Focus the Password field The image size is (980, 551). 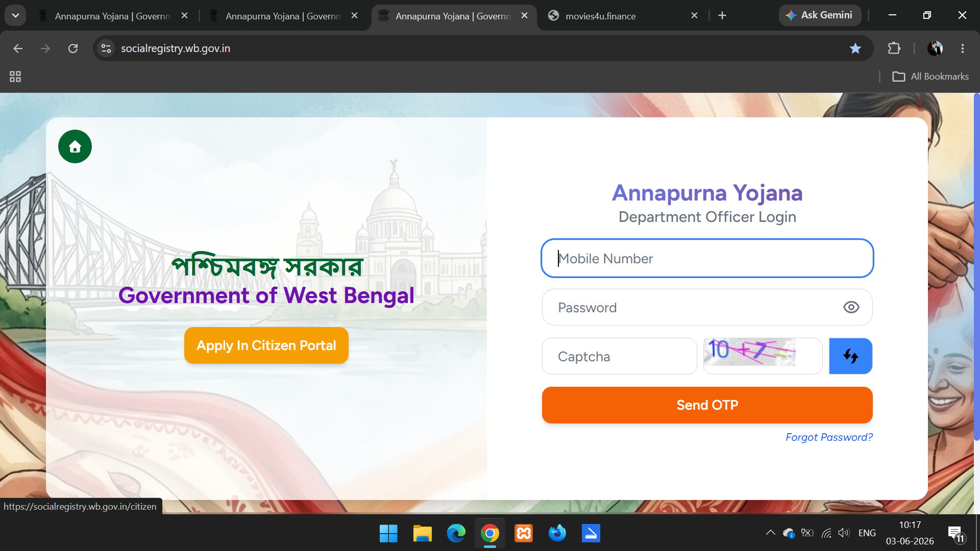pyautogui.click(x=707, y=307)
